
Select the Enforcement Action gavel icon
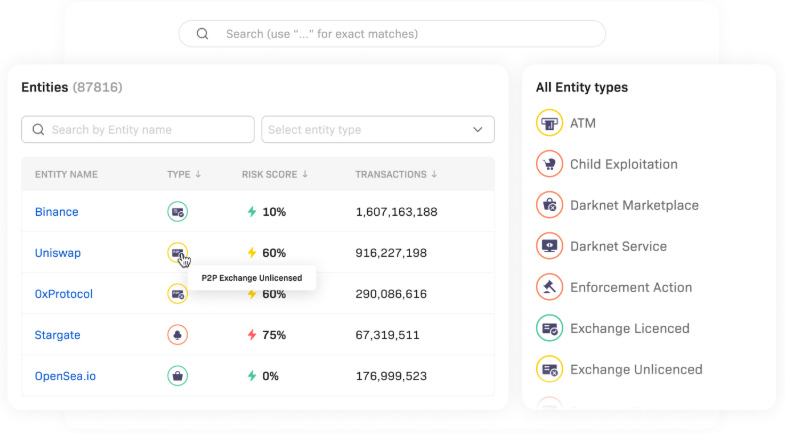pyautogui.click(x=549, y=287)
